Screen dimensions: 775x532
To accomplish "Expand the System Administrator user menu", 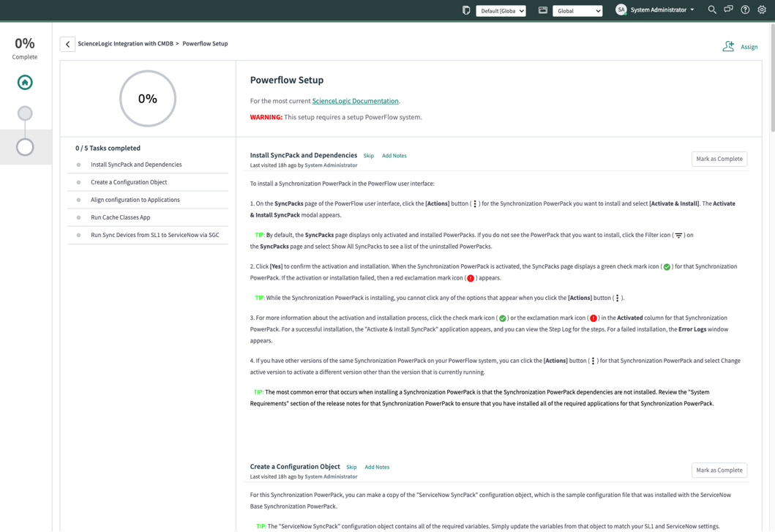I will (662, 10).
